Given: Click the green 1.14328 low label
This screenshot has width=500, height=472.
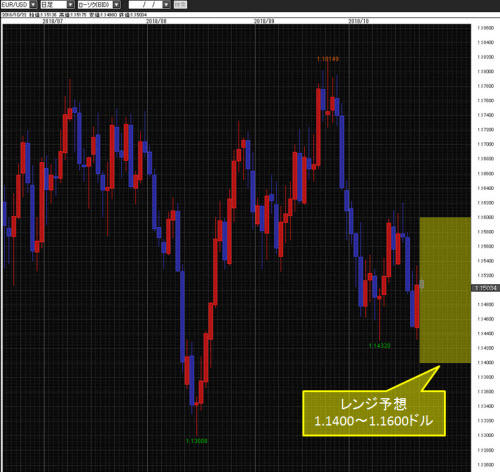Looking at the screenshot, I should coord(380,346).
